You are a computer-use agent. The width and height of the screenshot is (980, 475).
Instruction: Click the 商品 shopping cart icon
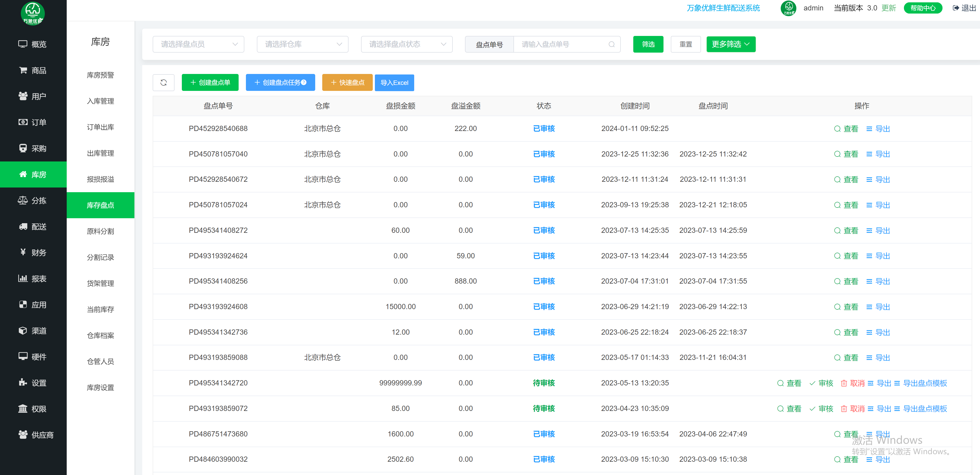(23, 70)
